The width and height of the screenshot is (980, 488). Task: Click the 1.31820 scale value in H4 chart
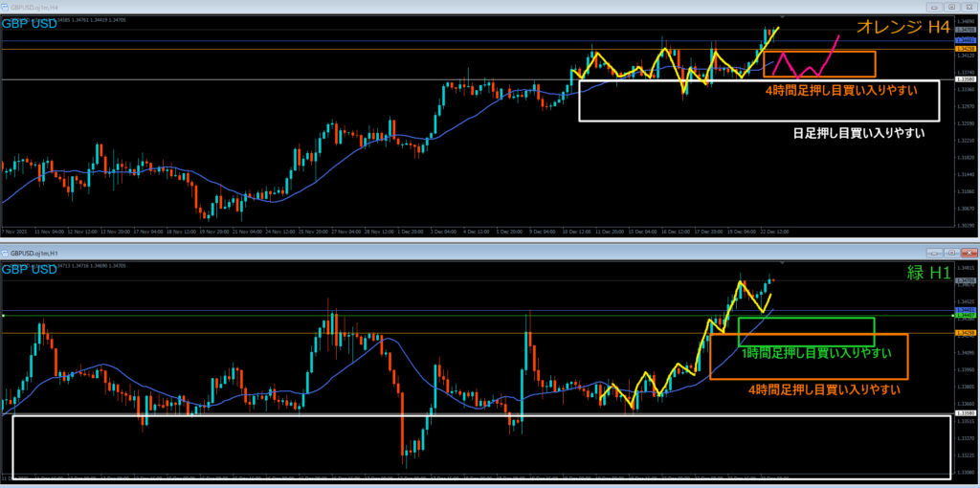tap(965, 157)
